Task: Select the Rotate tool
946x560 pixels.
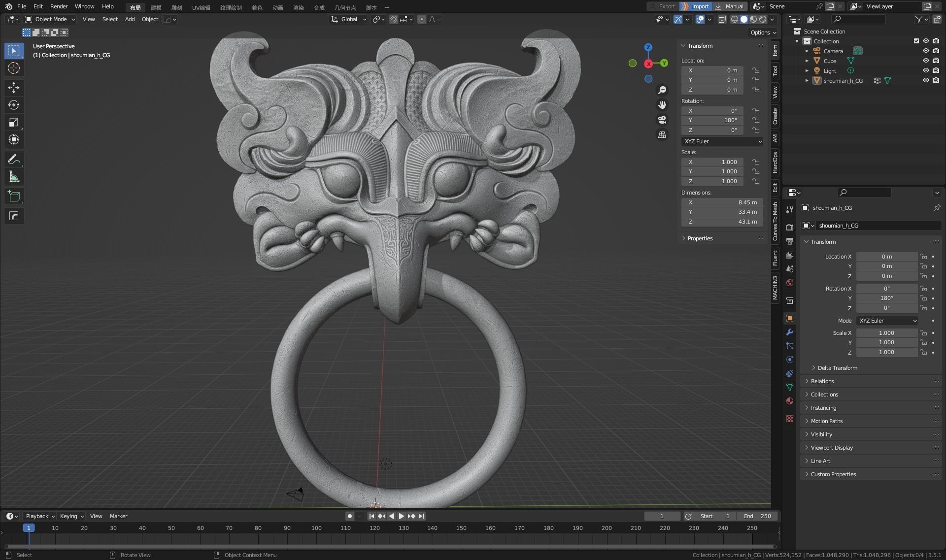Action: (x=14, y=105)
